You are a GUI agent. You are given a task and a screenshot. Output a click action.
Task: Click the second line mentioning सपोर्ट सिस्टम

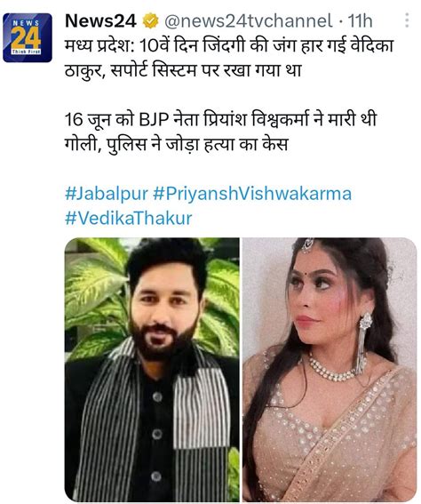[x=183, y=70]
